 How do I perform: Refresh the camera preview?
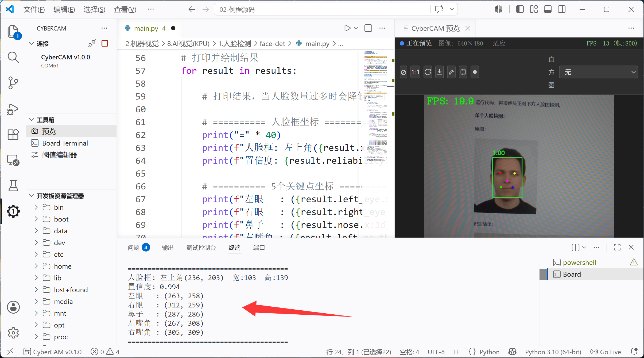tap(428, 72)
